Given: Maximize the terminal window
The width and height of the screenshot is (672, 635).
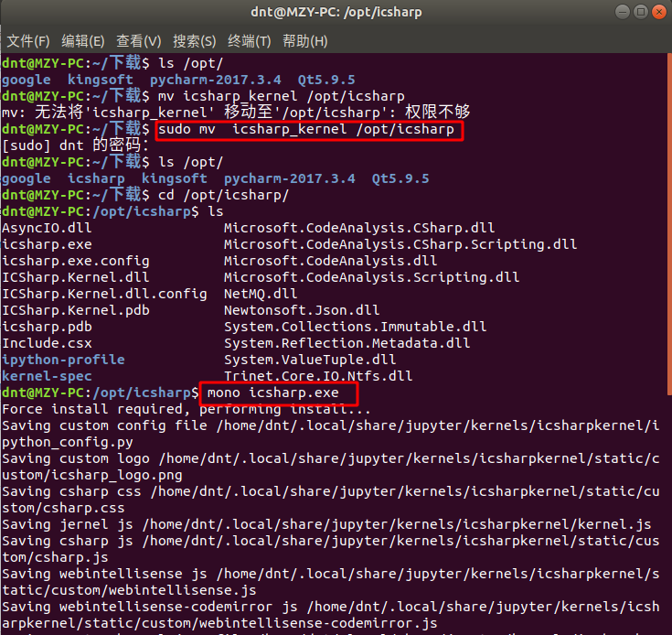Looking at the screenshot, I should point(640,12).
